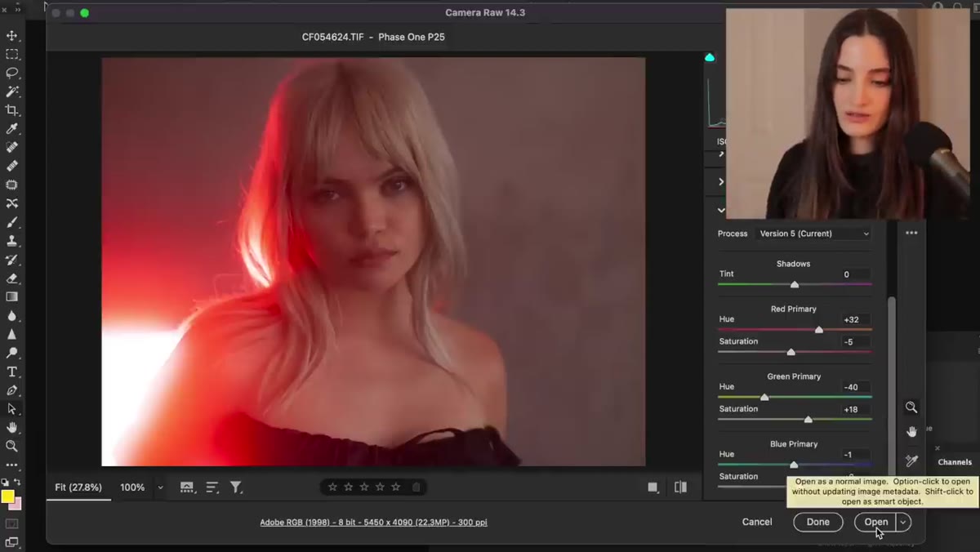Screen dimensions: 980x552
Task: Click the trash icon next to rating stars
Action: [416, 487]
